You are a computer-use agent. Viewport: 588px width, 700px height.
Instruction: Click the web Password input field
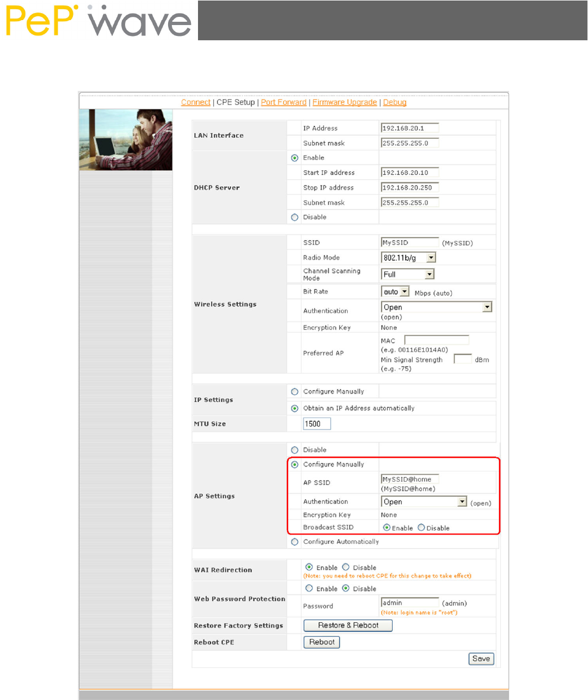[x=410, y=603]
